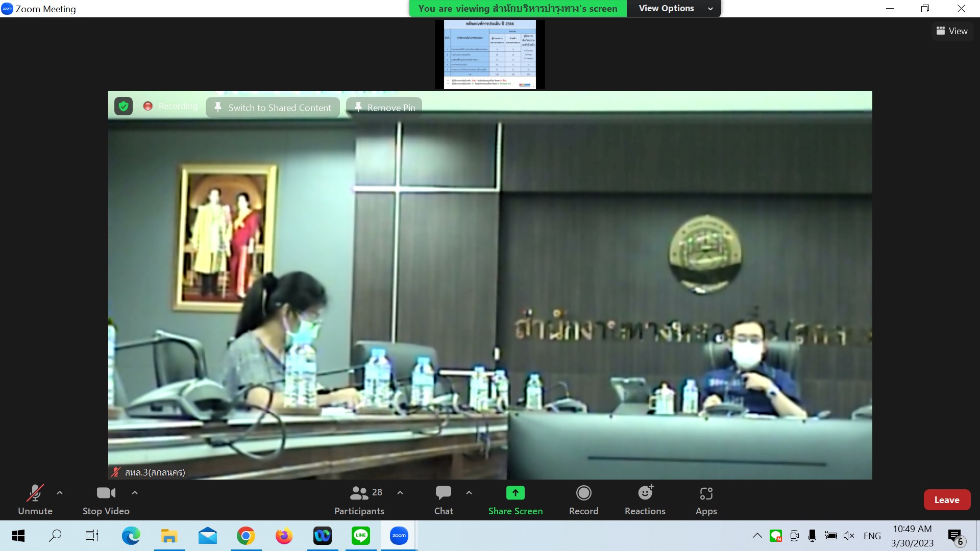Screen dimensions: 980x551
Task: Open LINE app from taskbar
Action: click(360, 536)
